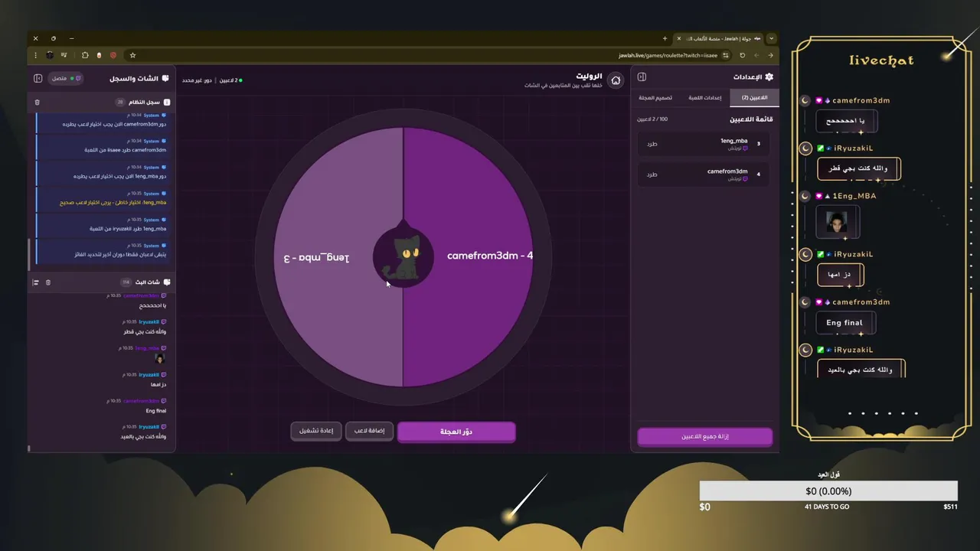Click the chat bubble icon beside الشات والسجل

165,78
